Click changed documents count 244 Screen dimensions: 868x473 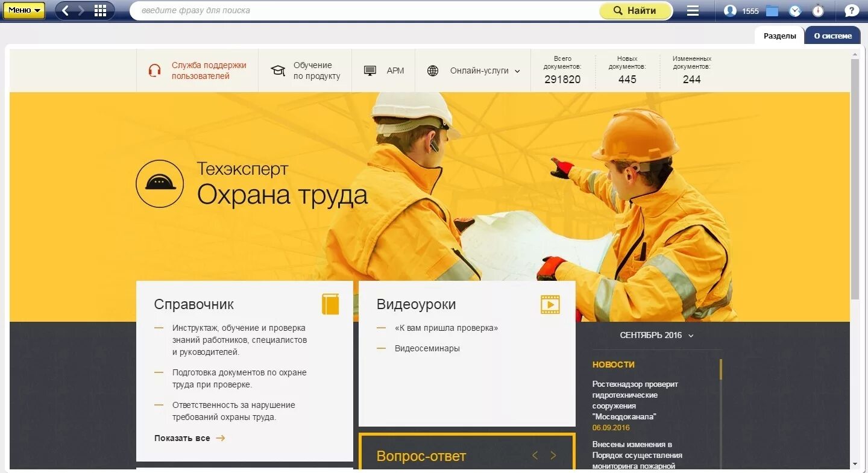tap(692, 80)
